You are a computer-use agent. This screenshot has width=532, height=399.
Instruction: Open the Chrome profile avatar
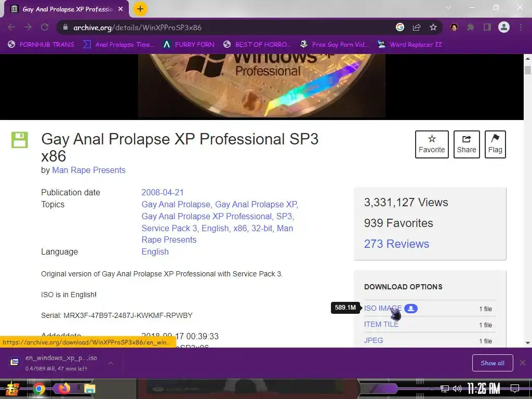tap(504, 27)
